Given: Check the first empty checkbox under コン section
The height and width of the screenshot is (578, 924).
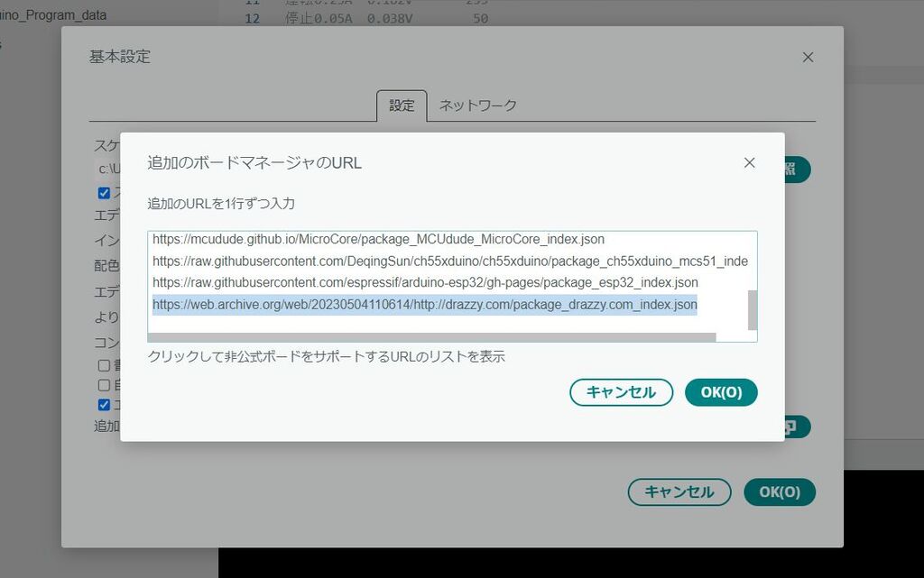Looking at the screenshot, I should pos(105,364).
